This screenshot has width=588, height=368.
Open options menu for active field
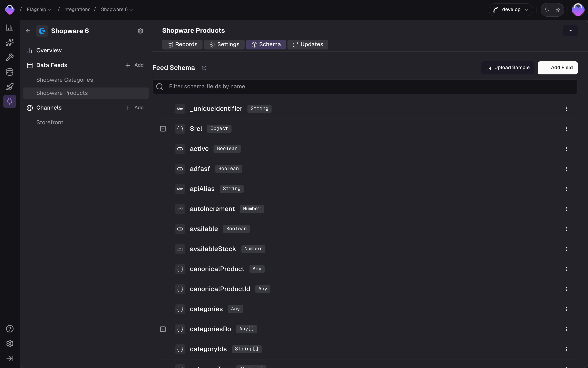566,149
